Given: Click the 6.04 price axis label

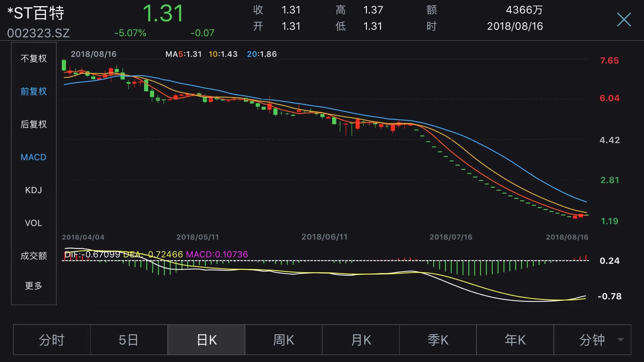Looking at the screenshot, I should (x=609, y=98).
